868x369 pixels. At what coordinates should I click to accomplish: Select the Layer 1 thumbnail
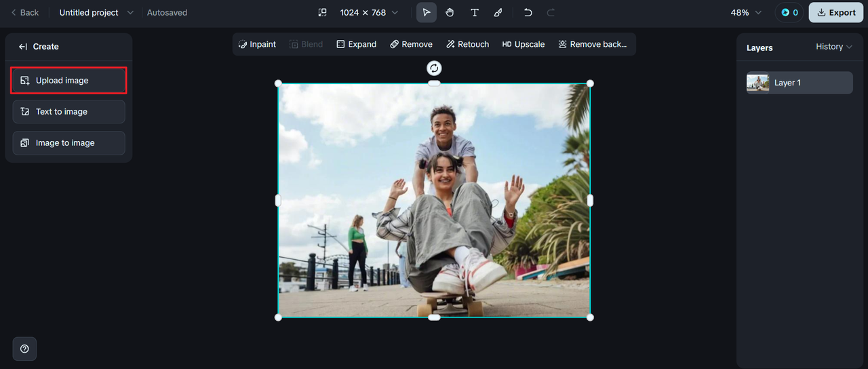pos(757,83)
